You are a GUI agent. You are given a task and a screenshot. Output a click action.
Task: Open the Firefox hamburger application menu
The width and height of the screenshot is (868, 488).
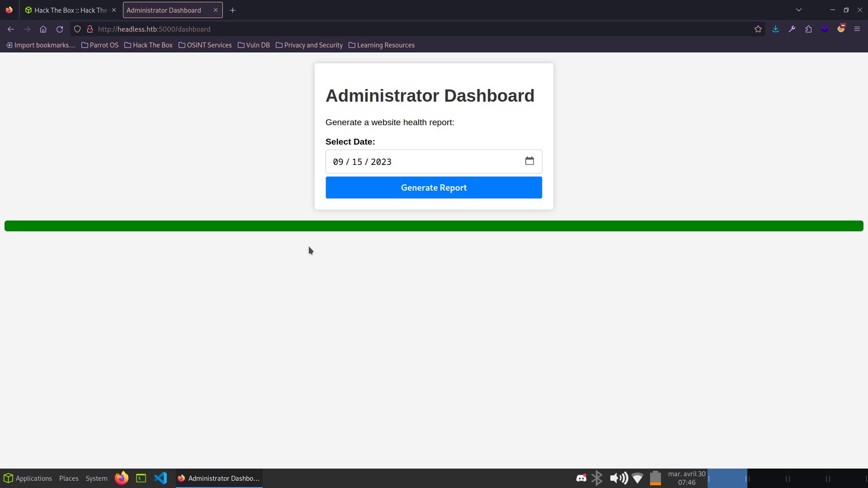(x=857, y=29)
